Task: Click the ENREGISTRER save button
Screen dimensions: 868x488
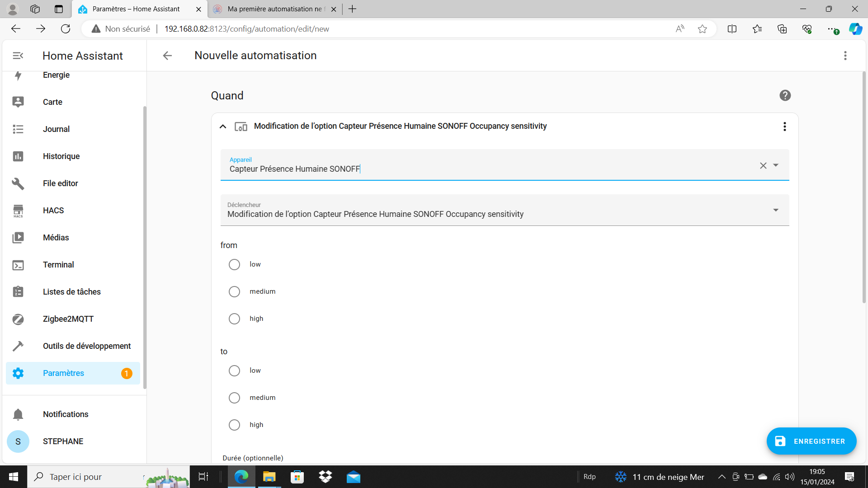Action: pos(811,441)
